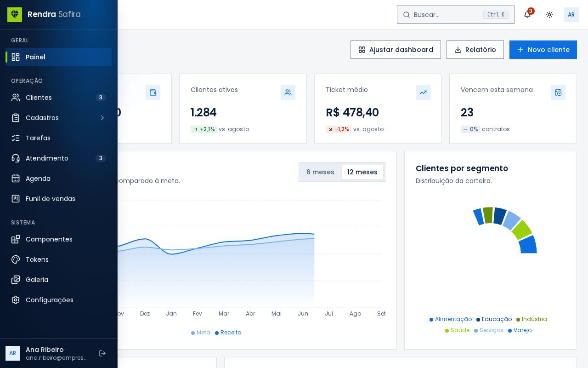Click the Funil de vendas icon
The height and width of the screenshot is (368, 588).
(16, 199)
